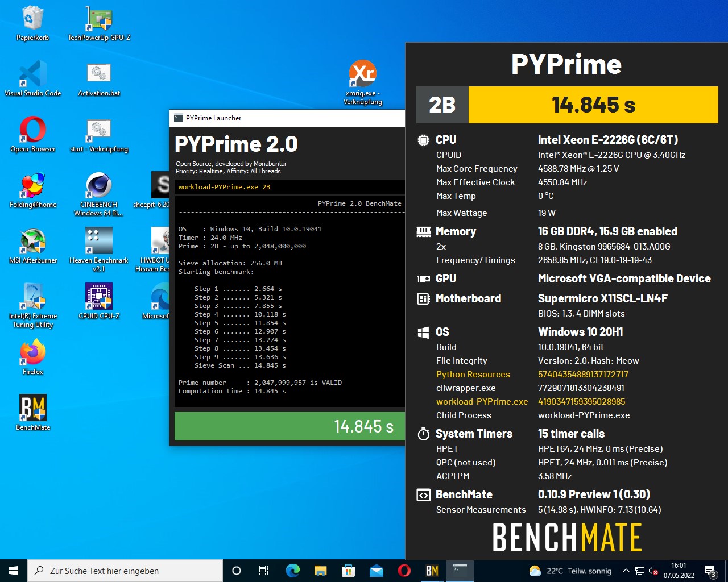This screenshot has height=582, width=728.
Task: Click the System Timers clock icon
Action: [x=423, y=434]
